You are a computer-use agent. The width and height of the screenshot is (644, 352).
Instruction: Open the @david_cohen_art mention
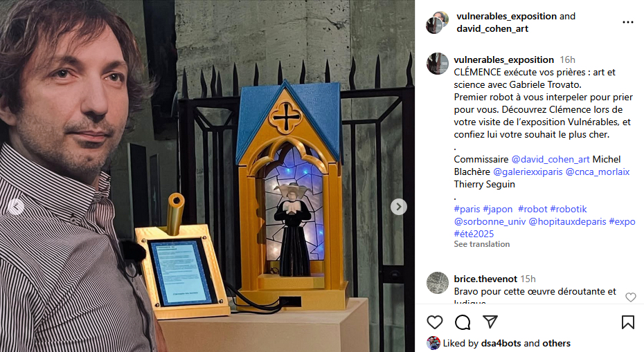click(x=551, y=159)
